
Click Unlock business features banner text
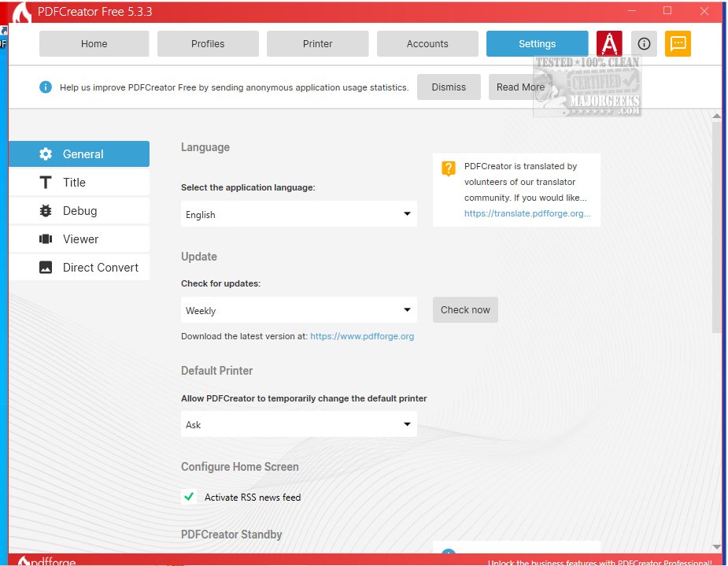pyautogui.click(x=600, y=562)
